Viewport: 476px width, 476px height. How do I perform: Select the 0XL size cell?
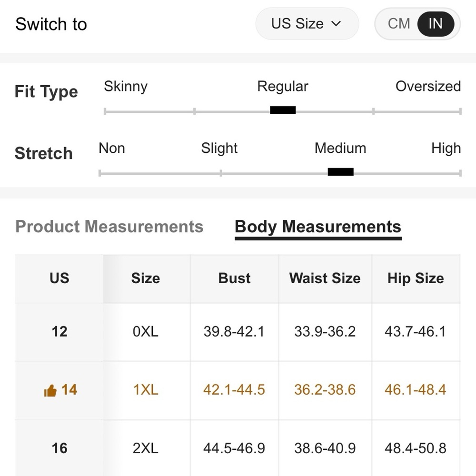click(146, 331)
